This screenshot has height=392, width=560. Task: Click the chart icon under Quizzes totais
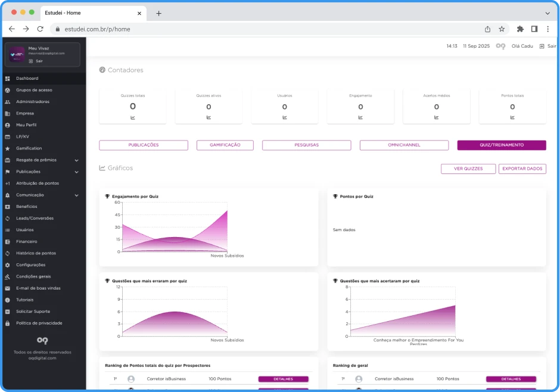(132, 117)
